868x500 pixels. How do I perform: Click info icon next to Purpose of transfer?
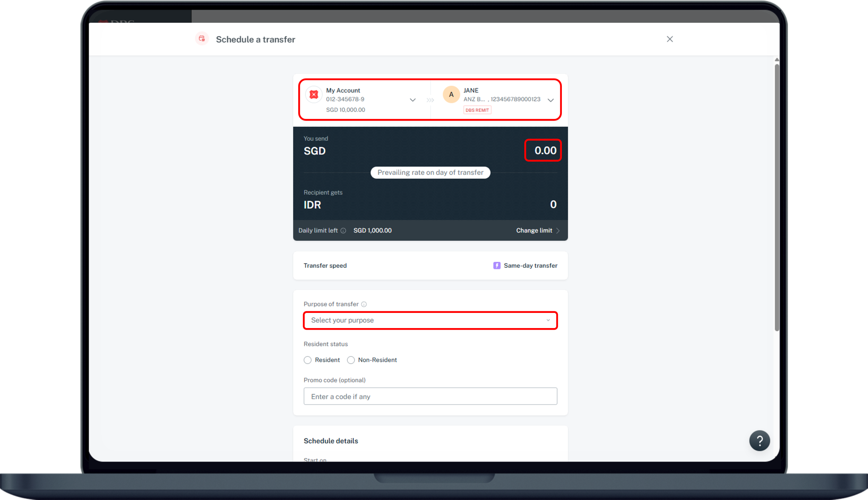[x=364, y=304]
